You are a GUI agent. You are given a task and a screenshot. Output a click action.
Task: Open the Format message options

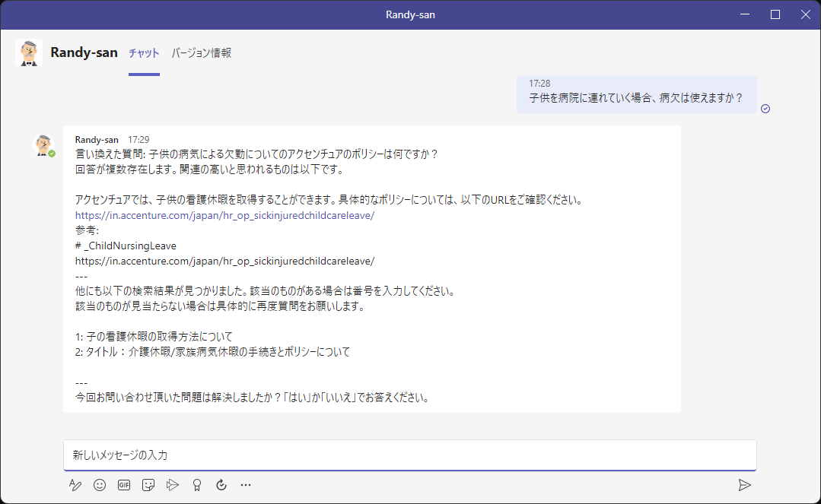(75, 484)
